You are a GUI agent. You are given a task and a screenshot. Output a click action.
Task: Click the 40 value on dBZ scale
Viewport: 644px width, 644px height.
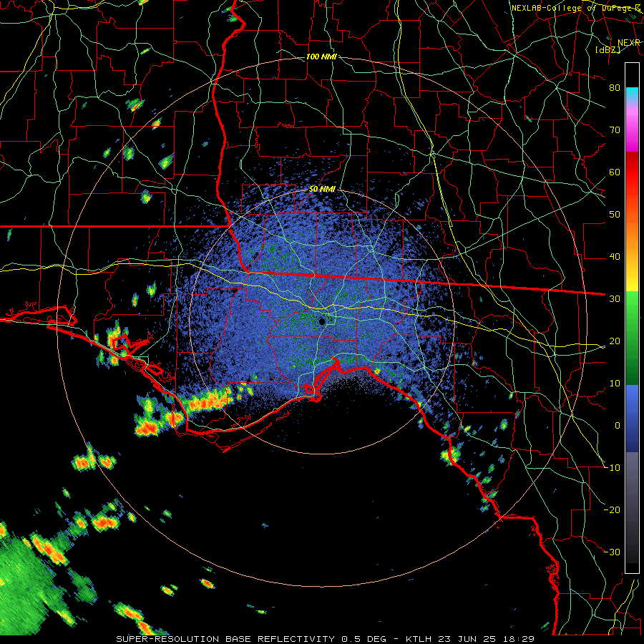coord(615,257)
